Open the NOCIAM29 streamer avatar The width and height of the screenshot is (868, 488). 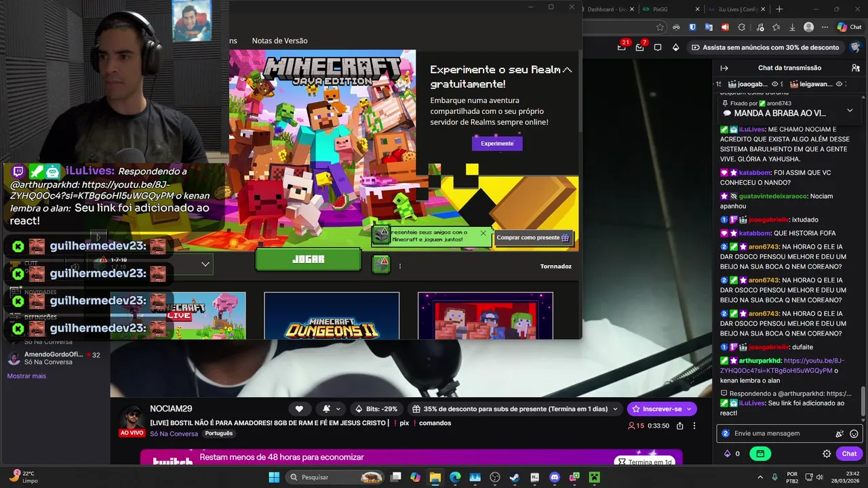click(x=132, y=418)
